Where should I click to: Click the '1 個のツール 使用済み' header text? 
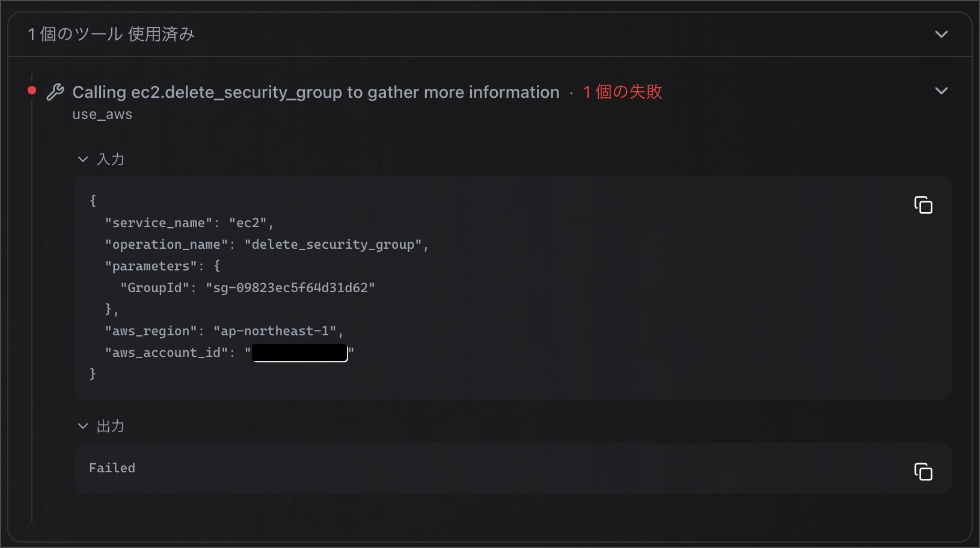111,34
